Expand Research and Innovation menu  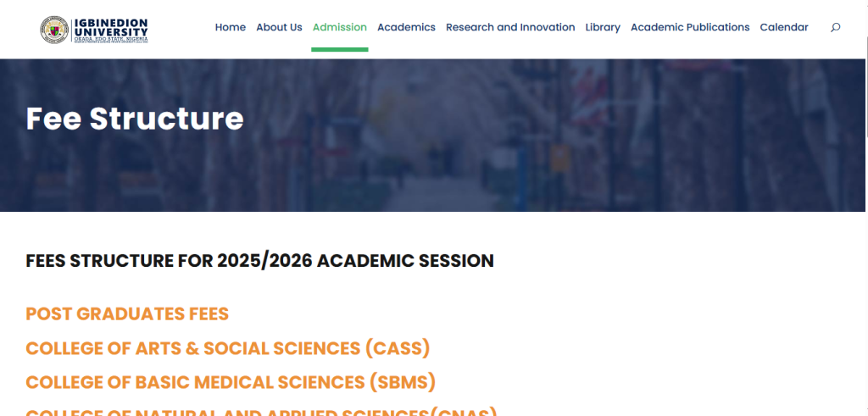click(510, 27)
